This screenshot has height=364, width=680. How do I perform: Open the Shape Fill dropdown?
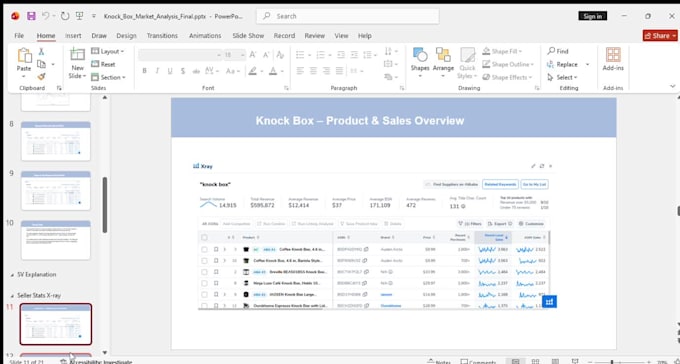(502, 51)
